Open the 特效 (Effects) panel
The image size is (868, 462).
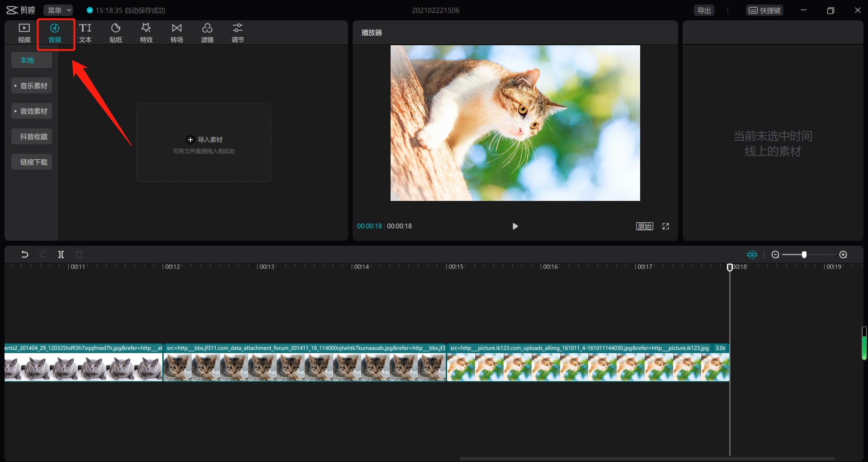tap(146, 33)
